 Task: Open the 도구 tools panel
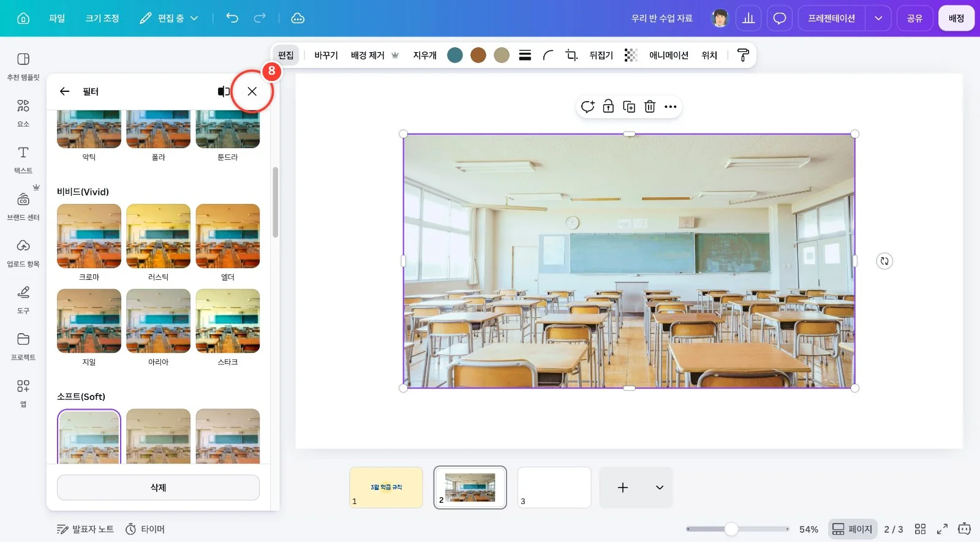tap(23, 299)
